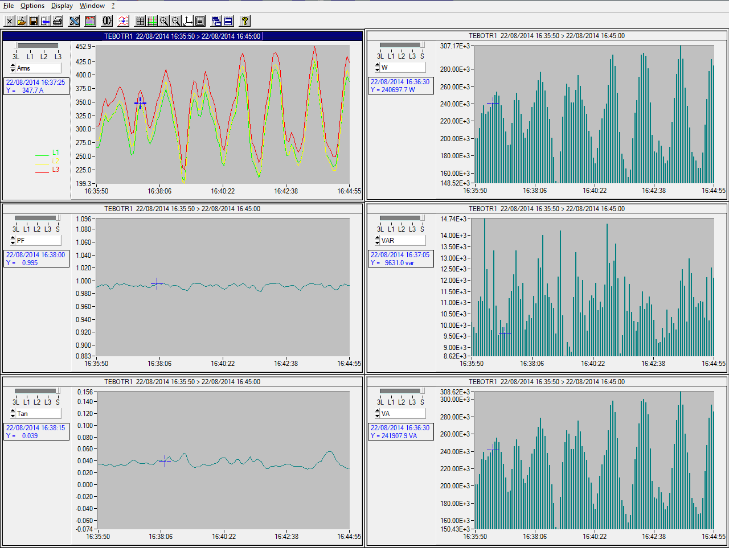Click the list panel toolbar icon
The width and height of the screenshot is (729, 560).
pos(200,21)
